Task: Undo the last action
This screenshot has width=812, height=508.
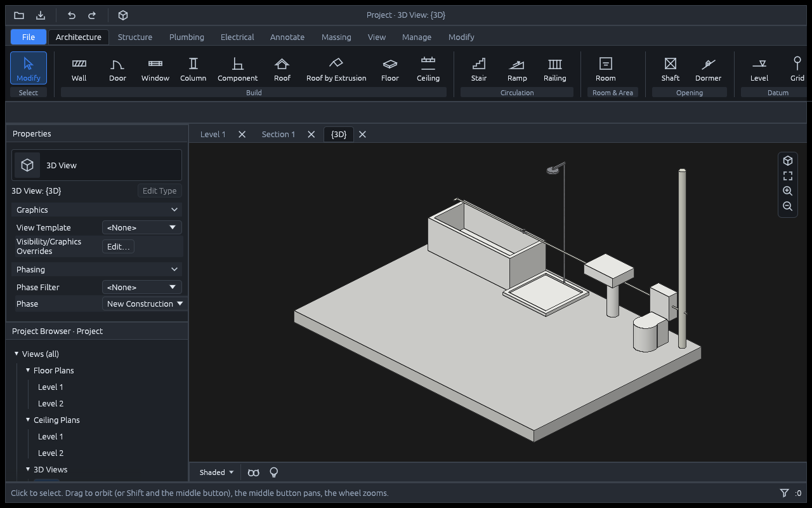Action: point(72,15)
